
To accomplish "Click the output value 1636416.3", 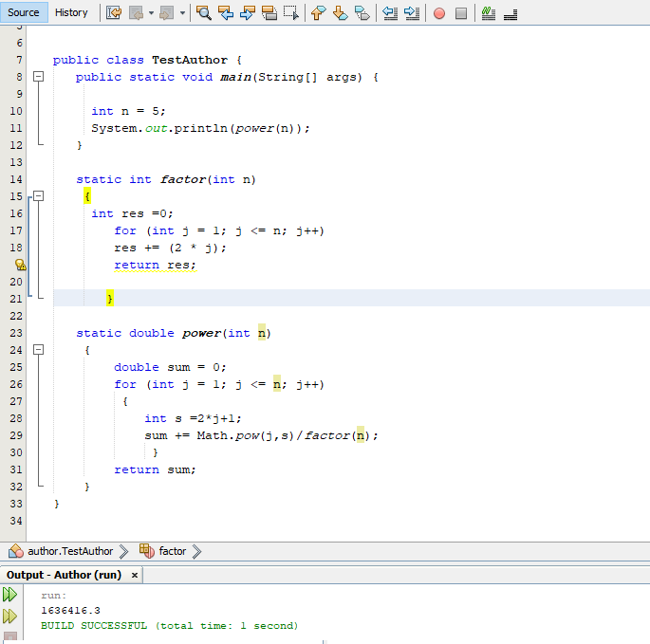I will pyautogui.click(x=70, y=611).
